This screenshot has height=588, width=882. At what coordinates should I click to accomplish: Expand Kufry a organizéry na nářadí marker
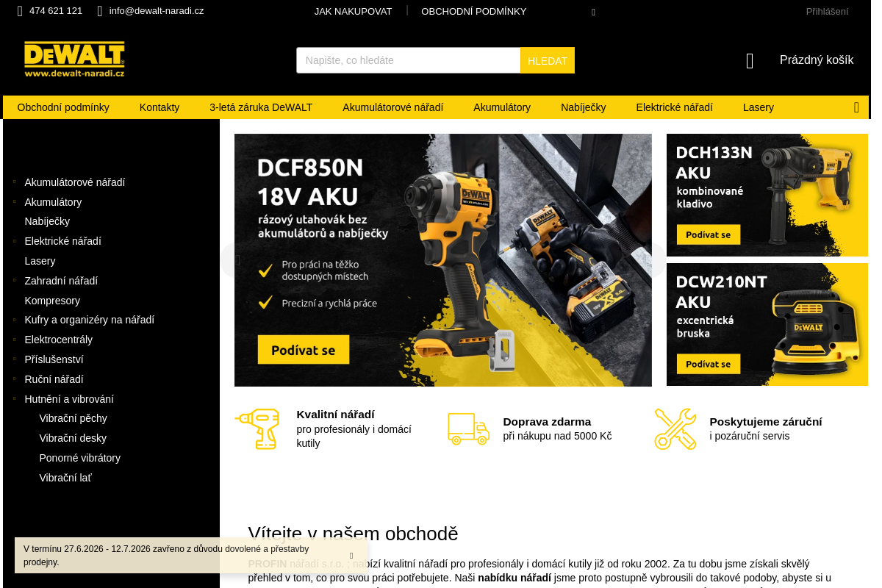[x=14, y=320]
